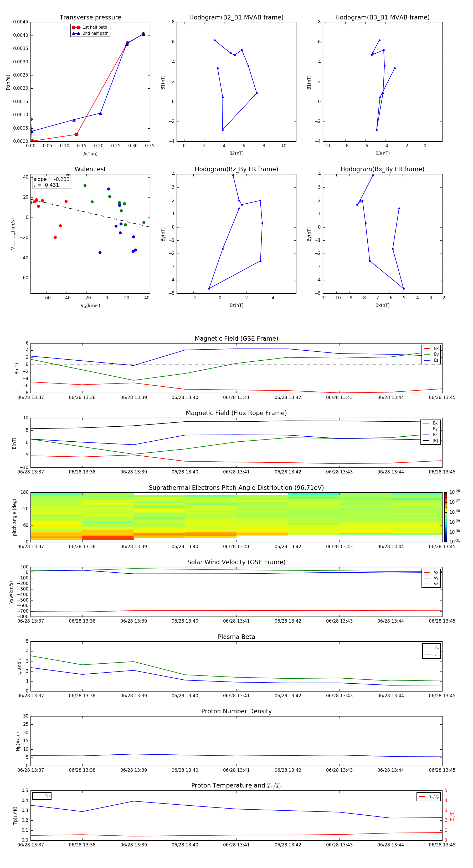Click "06/28 13:45" tick under the Proton Temperature plot
The width and height of the screenshot is (473, 868).
point(442,845)
